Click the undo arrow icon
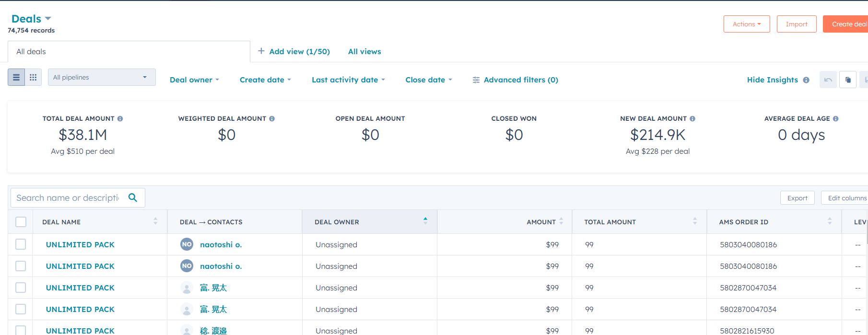The width and height of the screenshot is (868, 335). pos(828,80)
